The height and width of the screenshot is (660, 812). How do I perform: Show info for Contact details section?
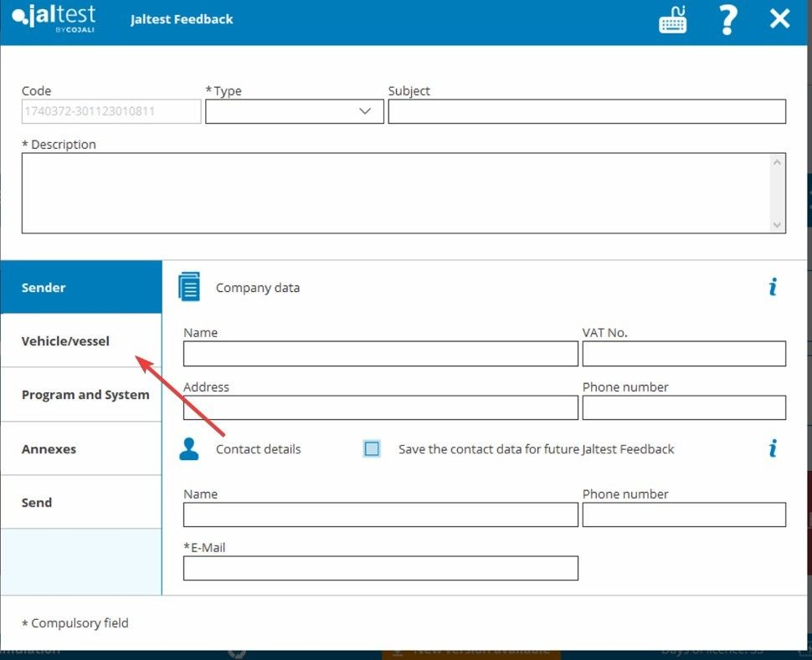pos(773,448)
